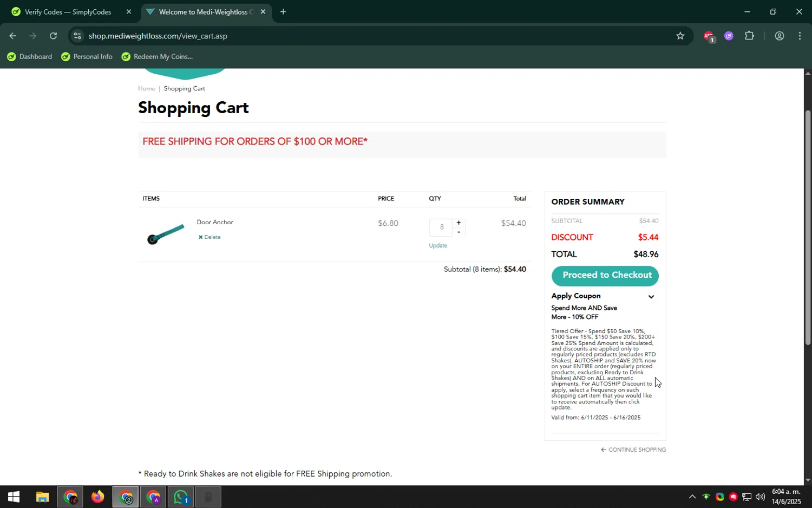Open the purple SimplyCodes extension icon
The width and height of the screenshot is (812, 508).
coord(729,36)
